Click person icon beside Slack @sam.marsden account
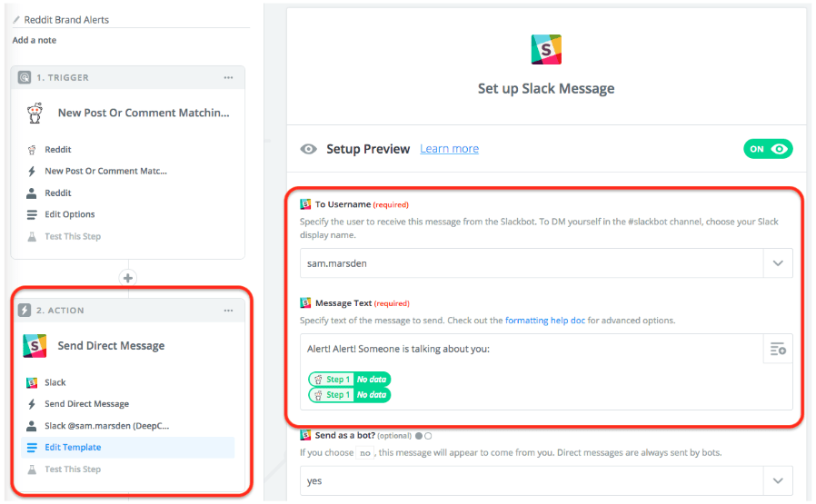The height and width of the screenshot is (504, 816). (32, 426)
